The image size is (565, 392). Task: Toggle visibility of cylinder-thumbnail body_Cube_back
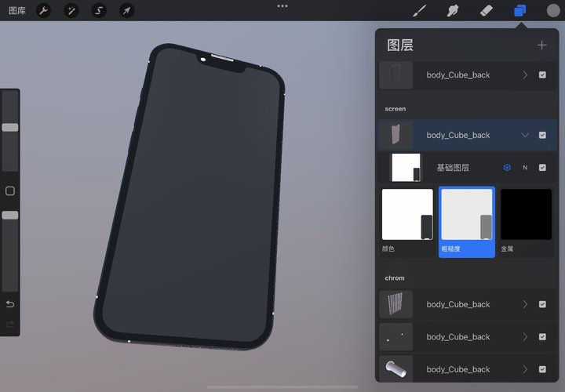point(542,369)
